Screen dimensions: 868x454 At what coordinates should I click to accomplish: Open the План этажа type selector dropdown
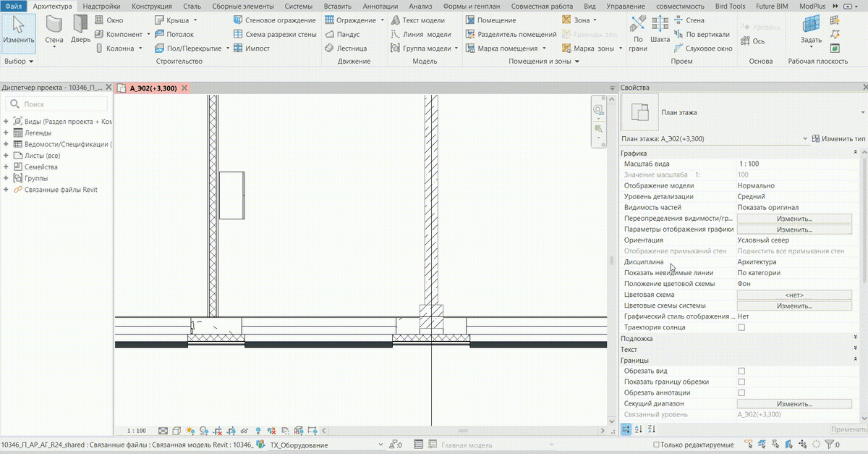point(862,113)
